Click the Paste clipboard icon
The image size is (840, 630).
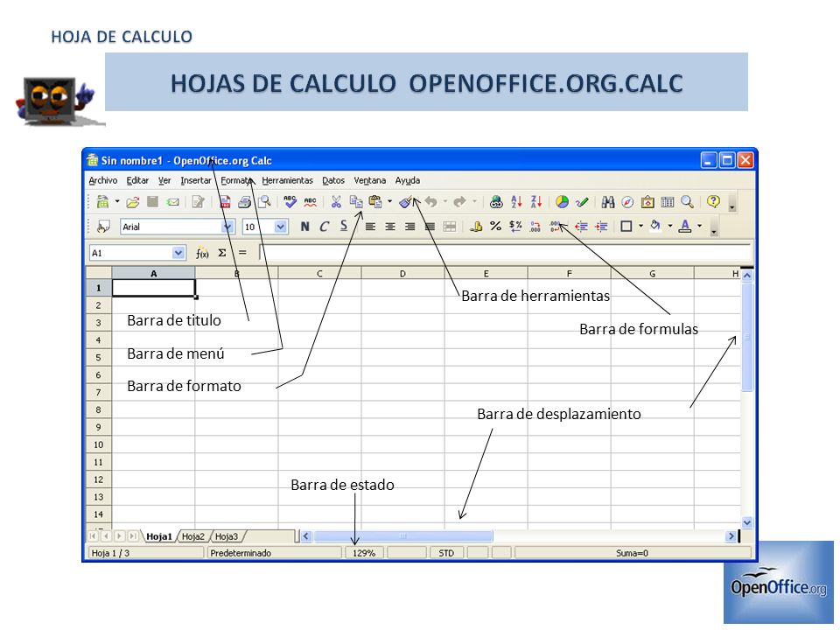[375, 202]
